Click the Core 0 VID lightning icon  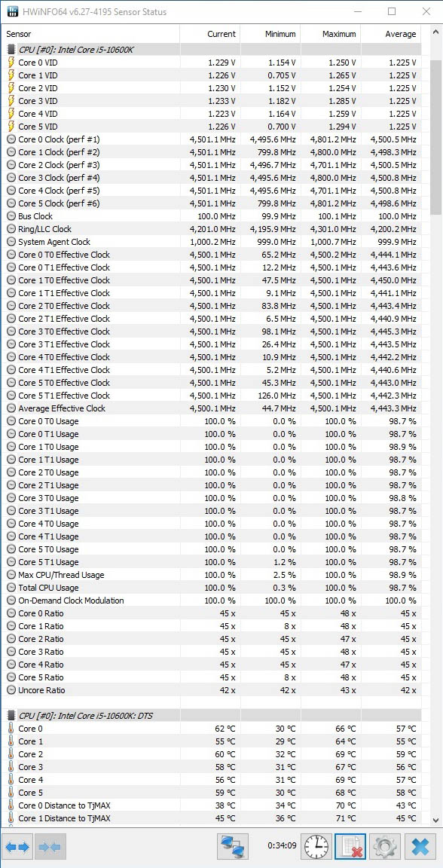pyautogui.click(x=11, y=63)
